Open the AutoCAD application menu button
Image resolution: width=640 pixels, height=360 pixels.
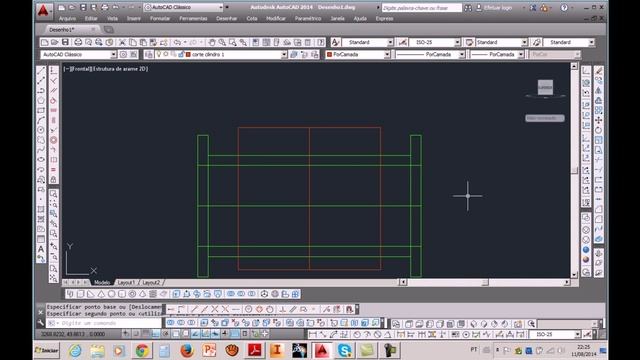coord(43,11)
